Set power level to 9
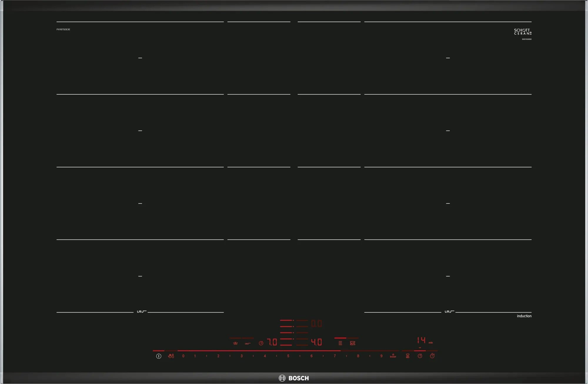 381,356
